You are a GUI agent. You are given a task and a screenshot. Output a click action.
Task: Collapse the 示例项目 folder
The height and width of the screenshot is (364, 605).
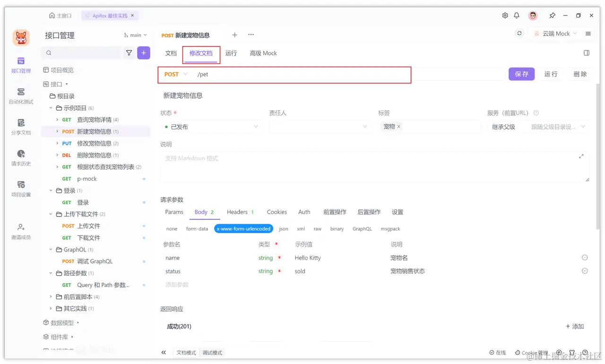pyautogui.click(x=51, y=107)
